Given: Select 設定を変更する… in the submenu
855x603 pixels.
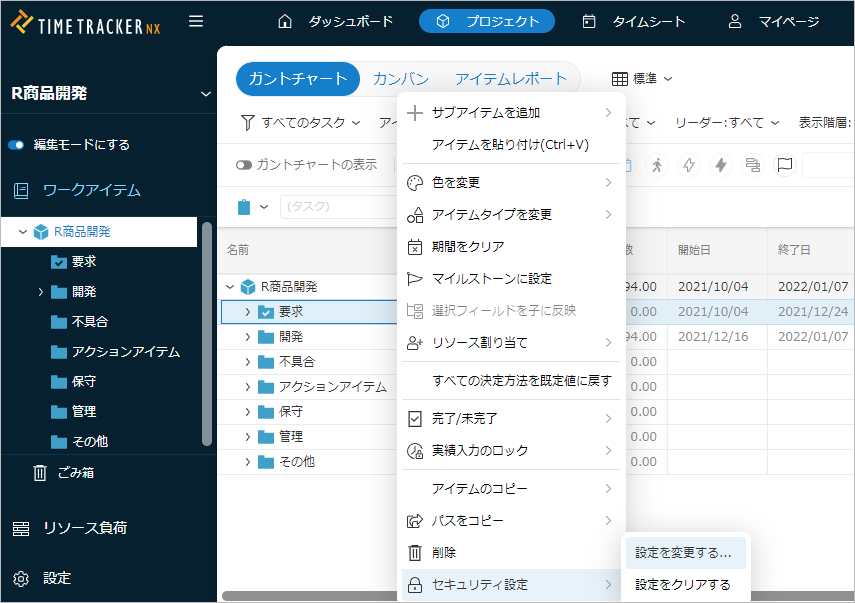Looking at the screenshot, I should click(683, 552).
